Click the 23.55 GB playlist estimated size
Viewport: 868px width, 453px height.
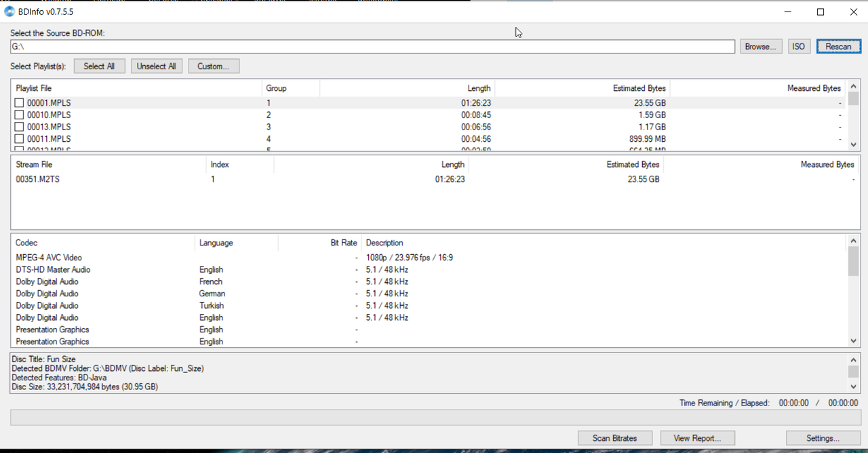pyautogui.click(x=650, y=103)
